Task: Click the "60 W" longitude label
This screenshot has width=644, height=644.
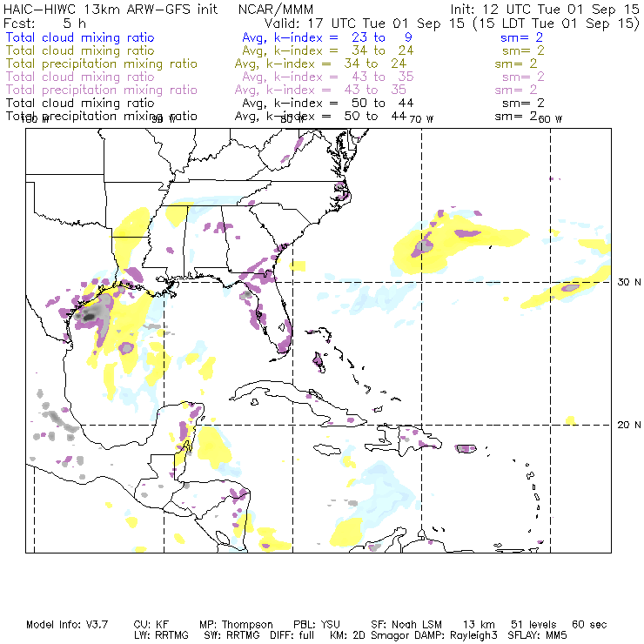Action: coord(550,119)
